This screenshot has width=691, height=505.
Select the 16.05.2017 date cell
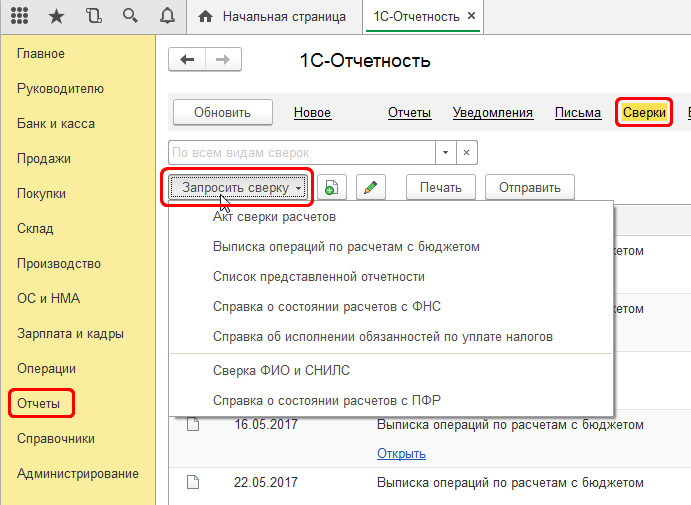[x=266, y=424]
